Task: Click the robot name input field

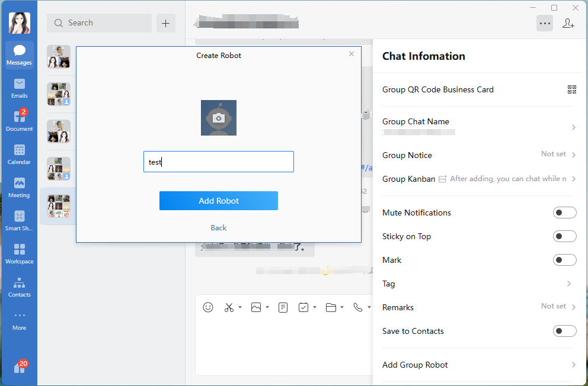Action: point(219,162)
